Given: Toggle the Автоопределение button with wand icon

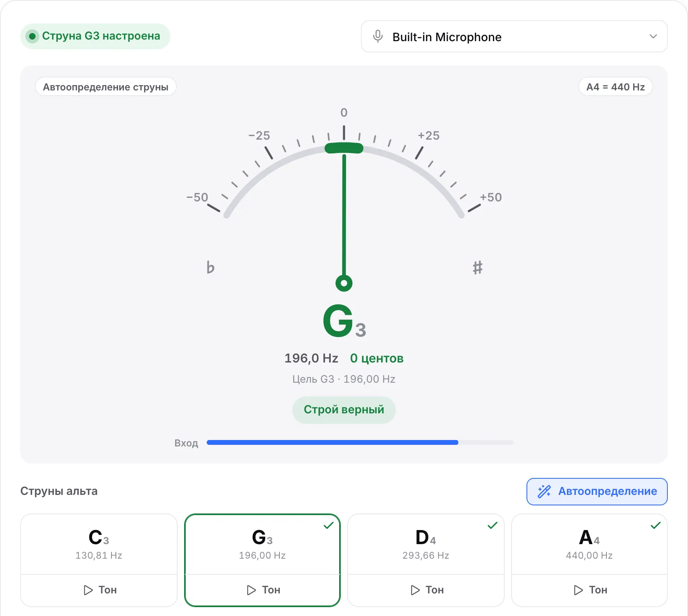Looking at the screenshot, I should [x=597, y=491].
